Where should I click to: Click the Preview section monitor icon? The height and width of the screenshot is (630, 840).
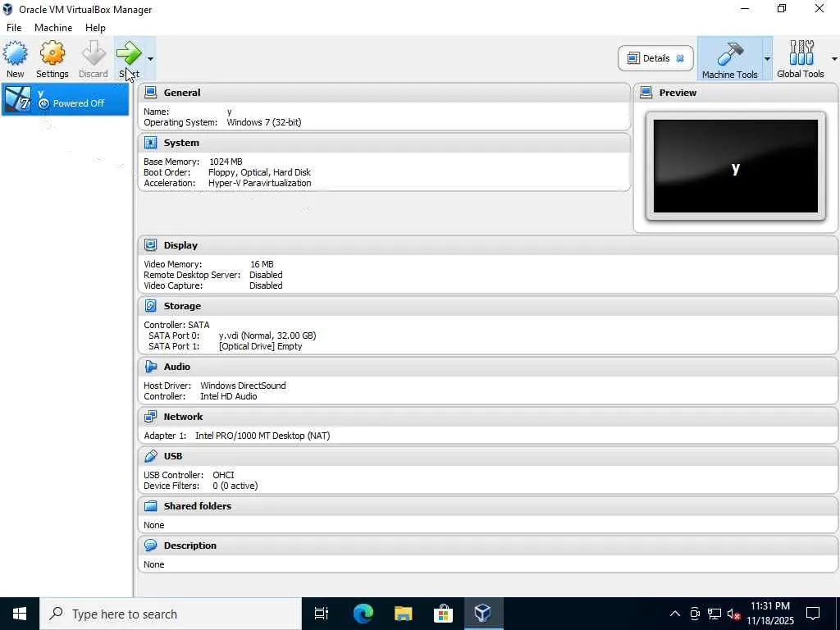tap(646, 92)
